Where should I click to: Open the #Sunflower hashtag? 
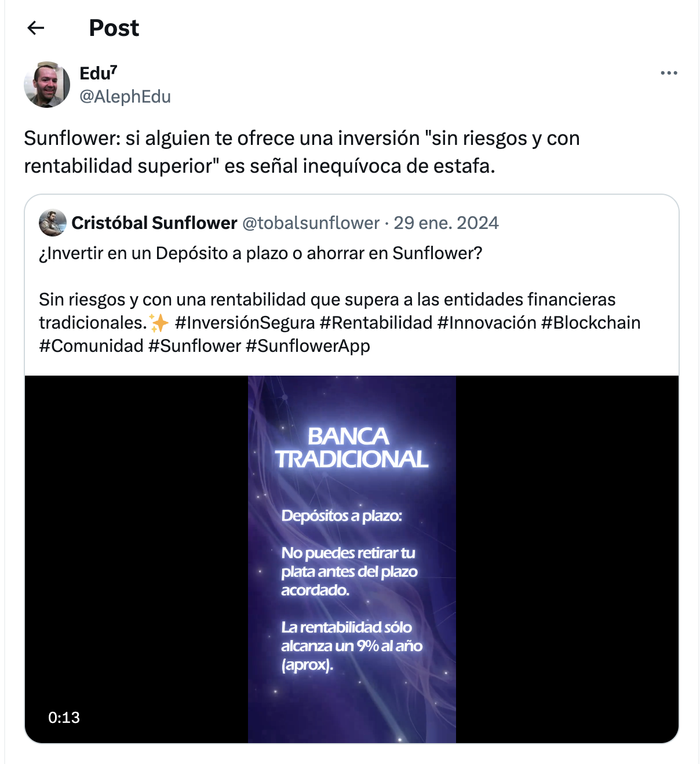tap(195, 345)
